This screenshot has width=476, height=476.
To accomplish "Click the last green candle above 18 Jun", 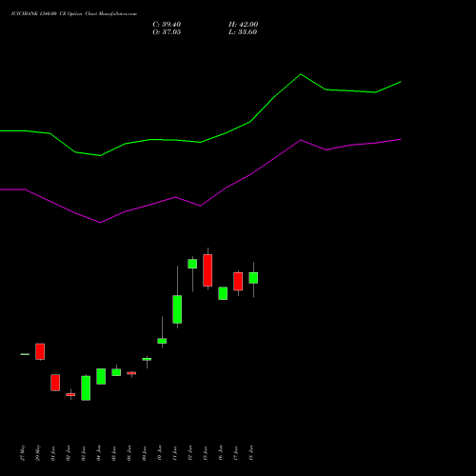I will point(253,278).
